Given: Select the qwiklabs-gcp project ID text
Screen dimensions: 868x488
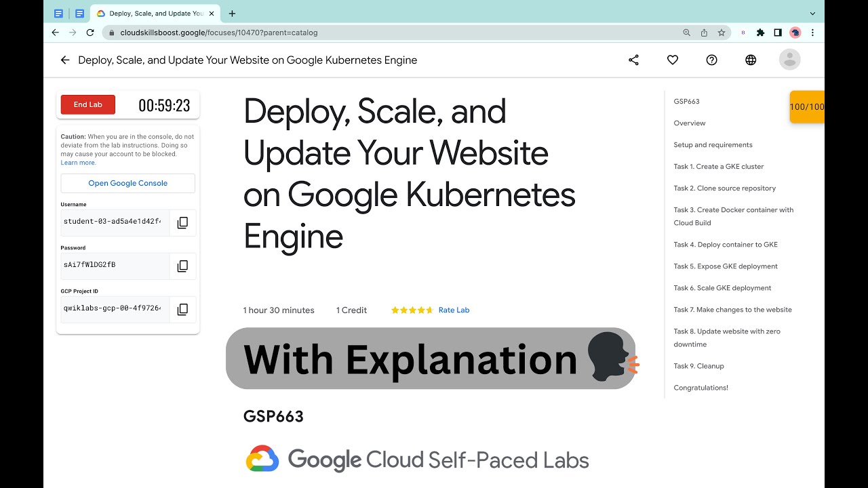Looking at the screenshot, I should click(x=112, y=308).
